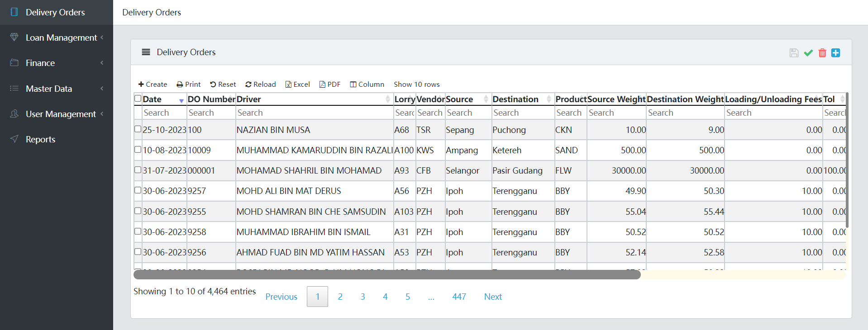Go to page 447 of results
Screen dimensions: 868x330
pyautogui.click(x=459, y=297)
